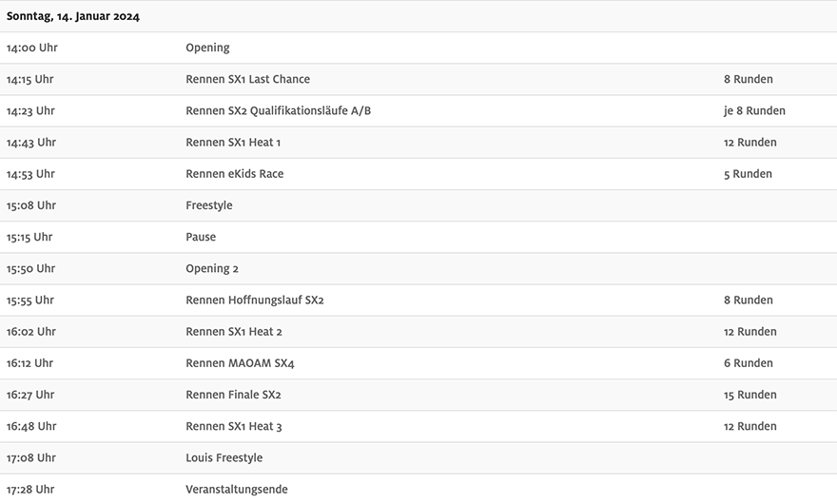Click the Pause entry

pyautogui.click(x=201, y=237)
